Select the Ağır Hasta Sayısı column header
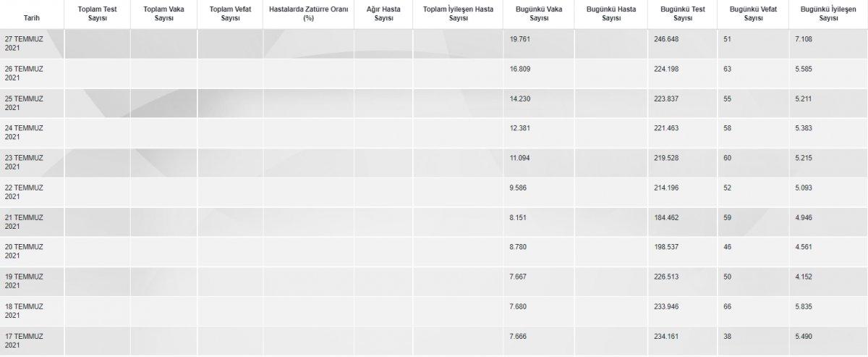868x357 pixels. coord(383,14)
